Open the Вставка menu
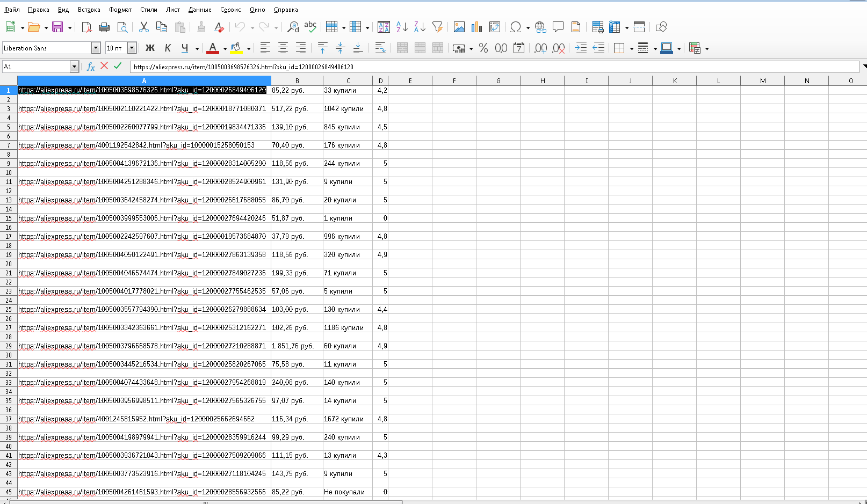867x504 pixels. 89,10
